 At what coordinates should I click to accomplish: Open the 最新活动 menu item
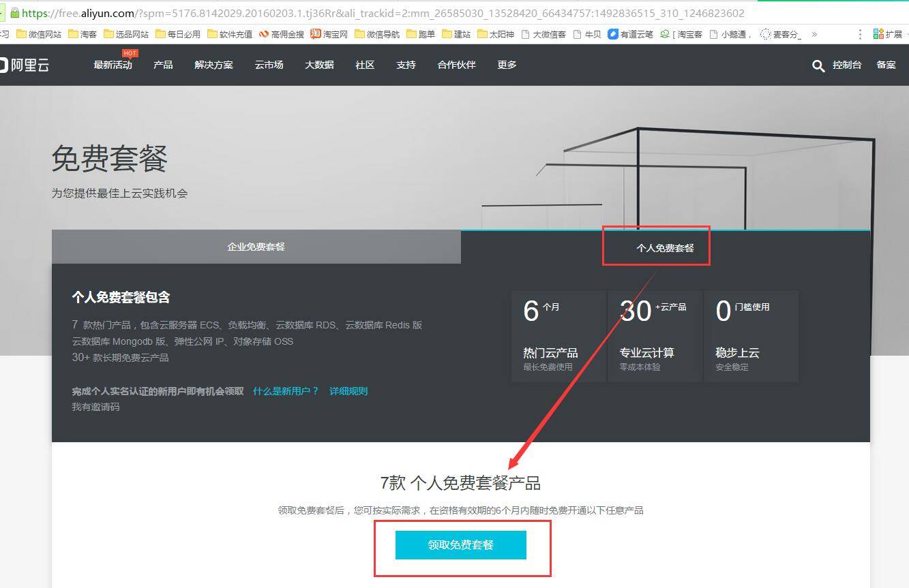pos(113,65)
